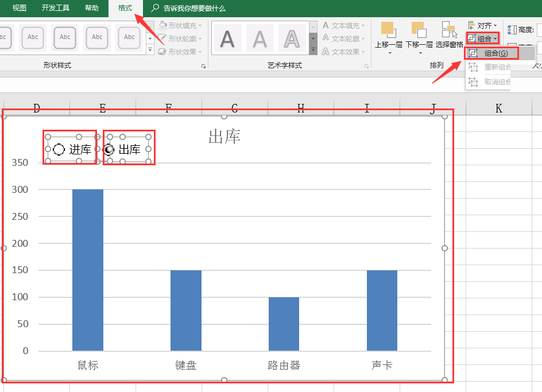Screen dimensions: 542x392
Task: Apply the fourth Abc shape style
Action: click(x=97, y=37)
